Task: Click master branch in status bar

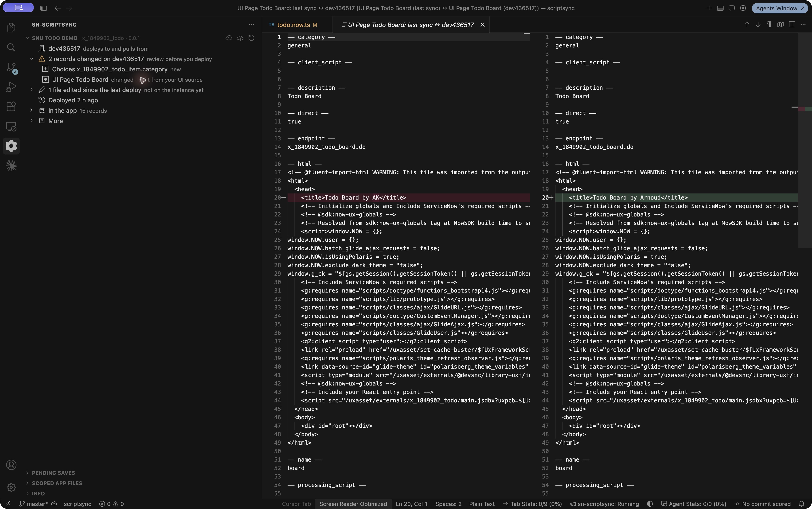Action: (x=33, y=504)
